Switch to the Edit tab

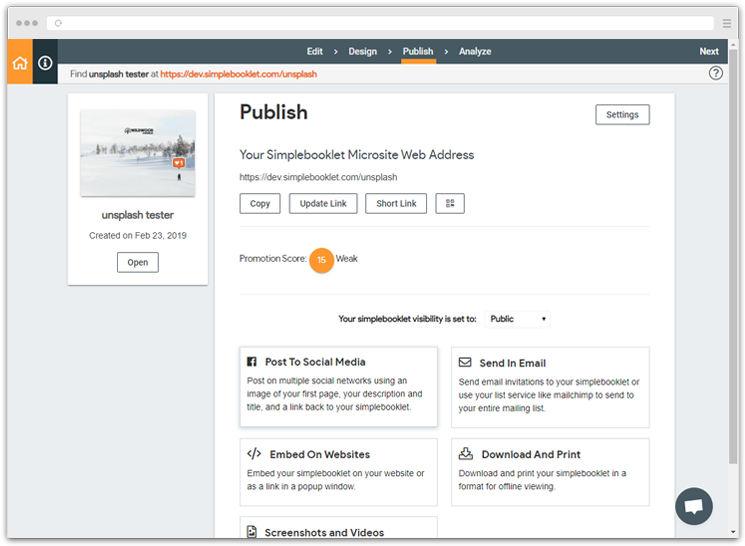[x=314, y=51]
